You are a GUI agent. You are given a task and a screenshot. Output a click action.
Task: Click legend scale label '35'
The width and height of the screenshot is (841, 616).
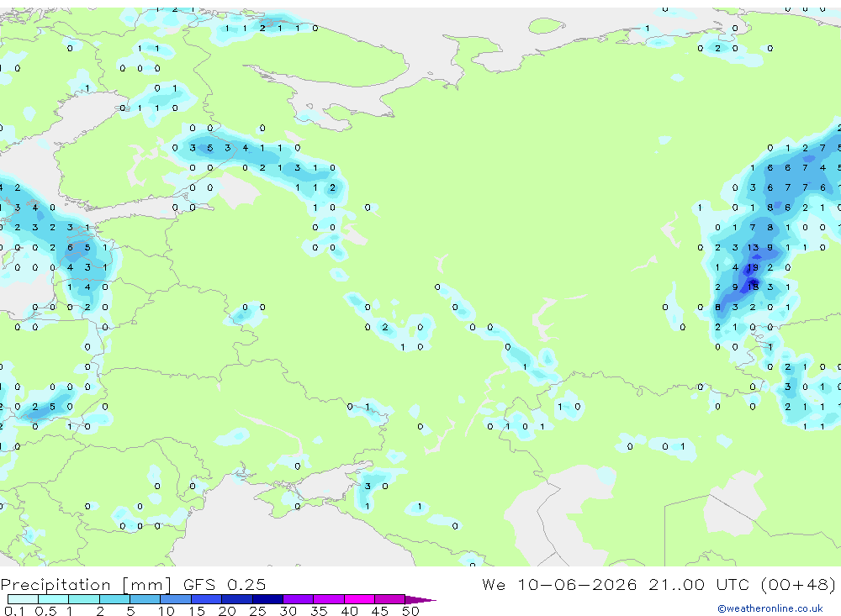(x=319, y=611)
